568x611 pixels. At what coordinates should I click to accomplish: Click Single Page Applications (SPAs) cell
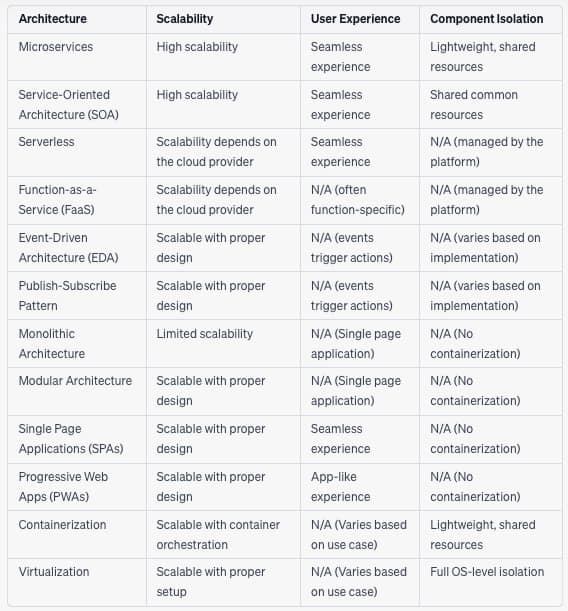(71, 438)
